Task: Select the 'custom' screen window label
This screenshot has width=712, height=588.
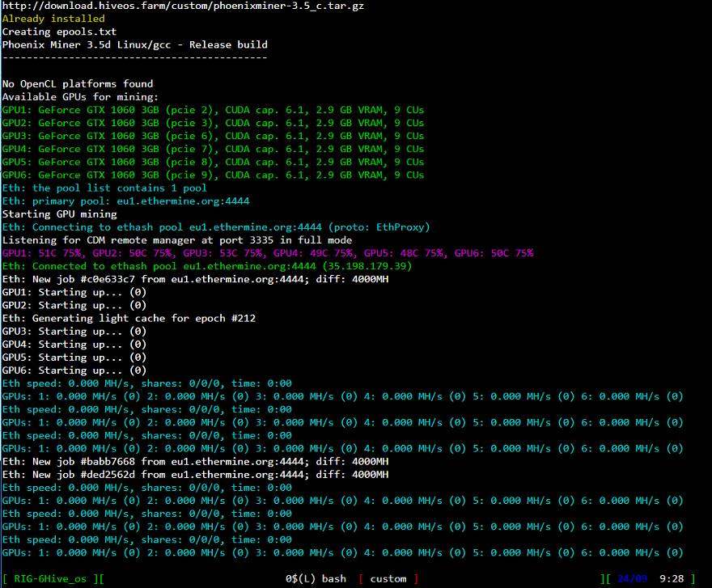Action: [388, 579]
